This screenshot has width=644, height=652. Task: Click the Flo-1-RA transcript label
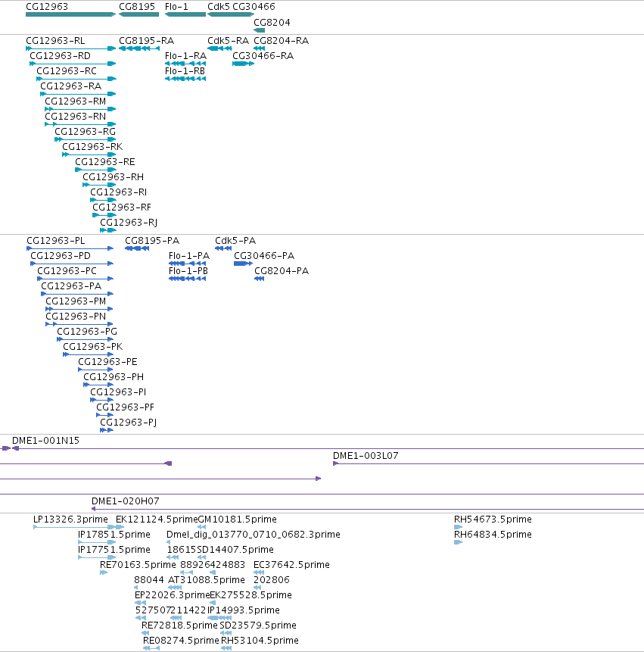point(185,56)
